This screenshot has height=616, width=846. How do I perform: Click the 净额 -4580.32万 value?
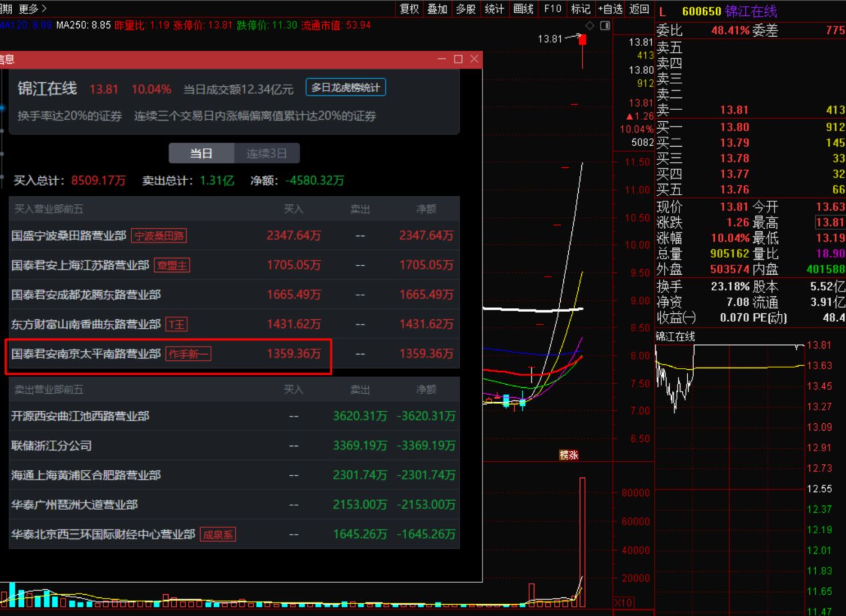315,181
